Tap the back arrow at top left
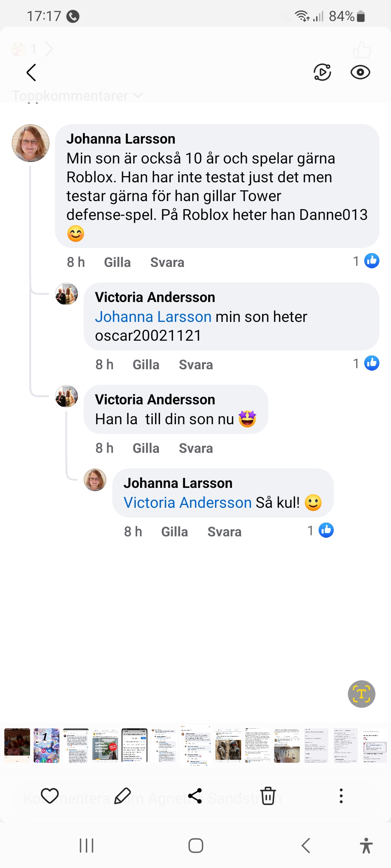 pyautogui.click(x=31, y=72)
